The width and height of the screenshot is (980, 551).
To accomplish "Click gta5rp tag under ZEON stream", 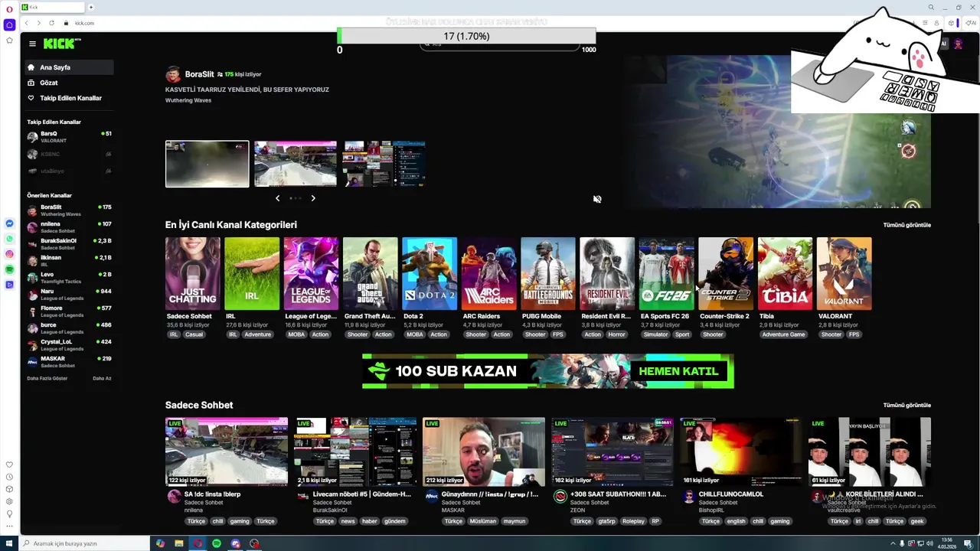I will pos(606,521).
